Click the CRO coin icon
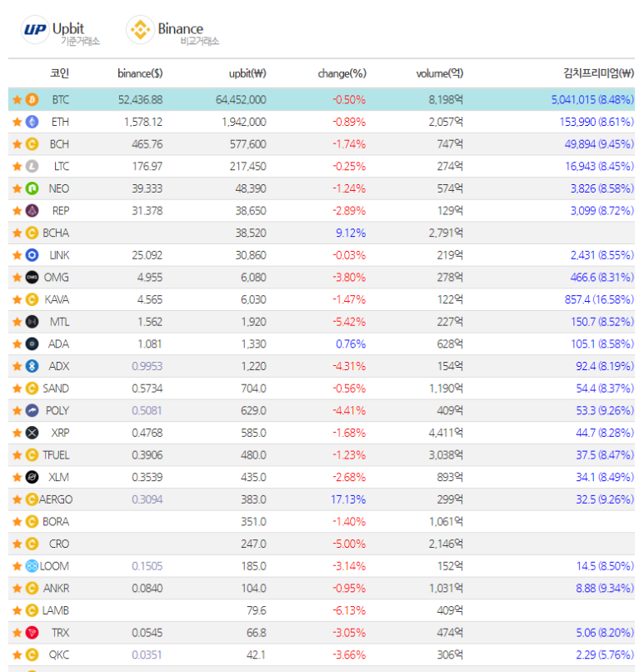The width and height of the screenshot is (644, 672). [32, 544]
